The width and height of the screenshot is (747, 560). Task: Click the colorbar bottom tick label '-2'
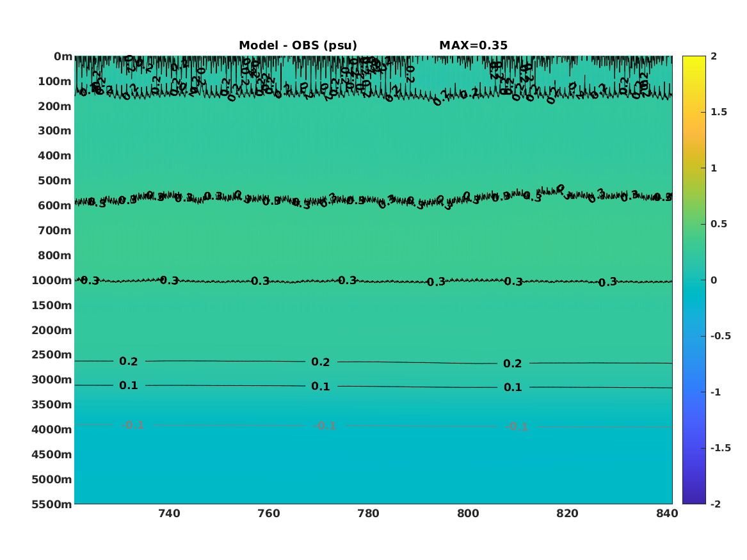point(716,504)
